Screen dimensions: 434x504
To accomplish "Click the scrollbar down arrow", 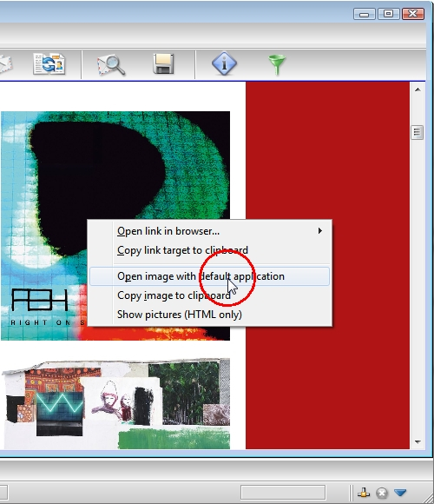I will click(x=418, y=442).
